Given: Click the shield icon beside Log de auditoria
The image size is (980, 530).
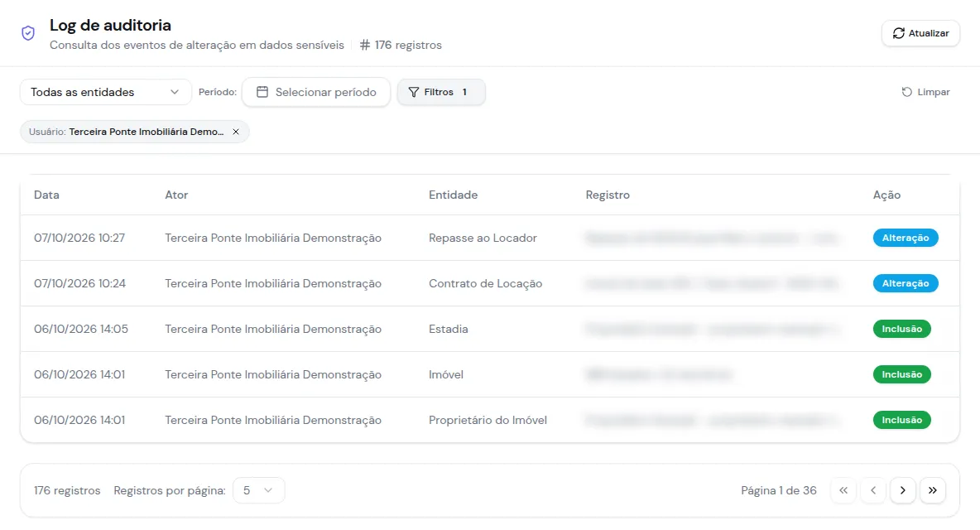Looking at the screenshot, I should [x=28, y=33].
